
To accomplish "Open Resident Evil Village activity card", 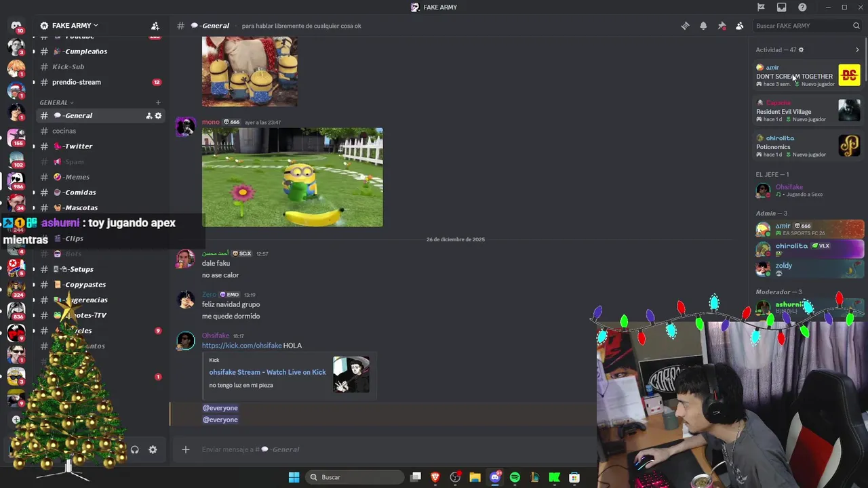I will 808,111.
